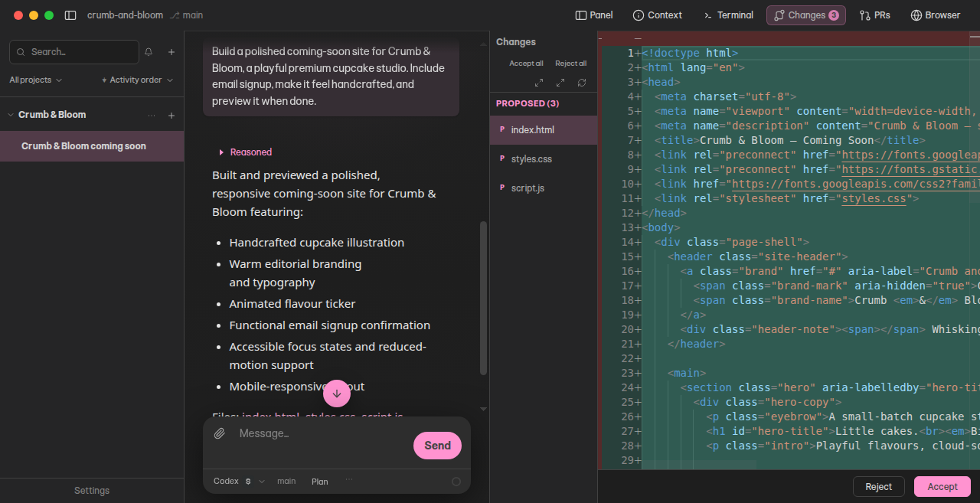Screen dimensions: 980x503
Task: Open the Activity order sort dropdown
Action: point(137,80)
